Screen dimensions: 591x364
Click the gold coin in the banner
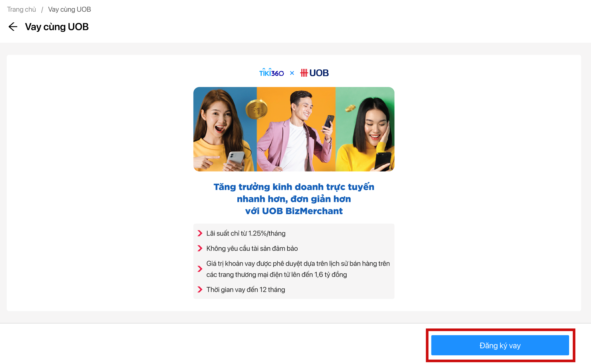pos(256,109)
